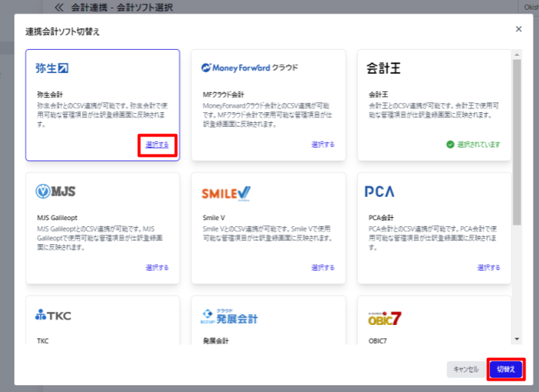This screenshot has height=392, width=539.
Task: Click the 弥生会計 card title
Action: [51, 94]
